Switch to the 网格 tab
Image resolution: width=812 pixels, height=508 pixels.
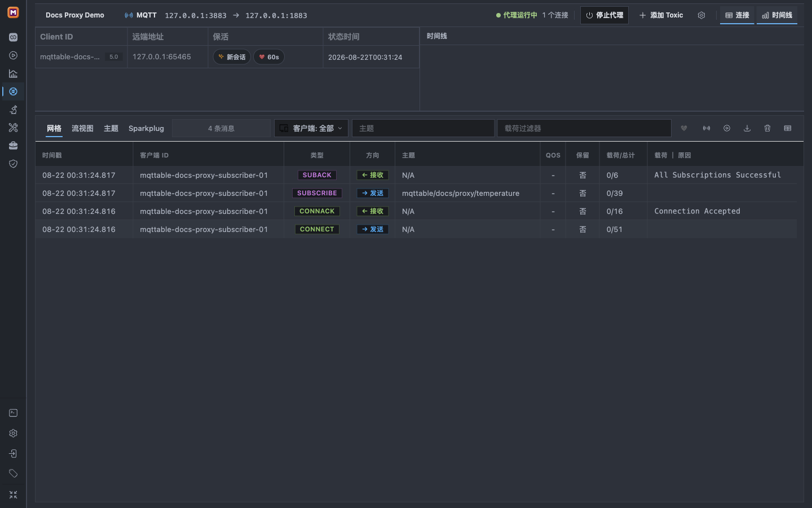[x=54, y=128]
